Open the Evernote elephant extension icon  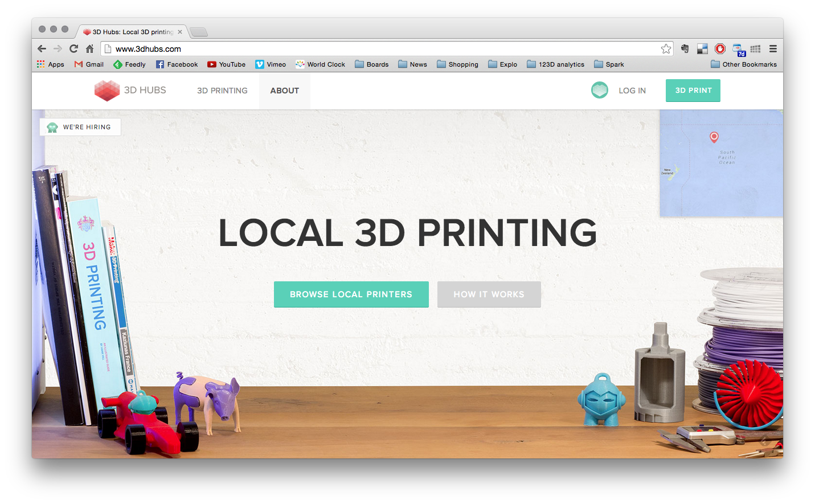[x=685, y=49]
